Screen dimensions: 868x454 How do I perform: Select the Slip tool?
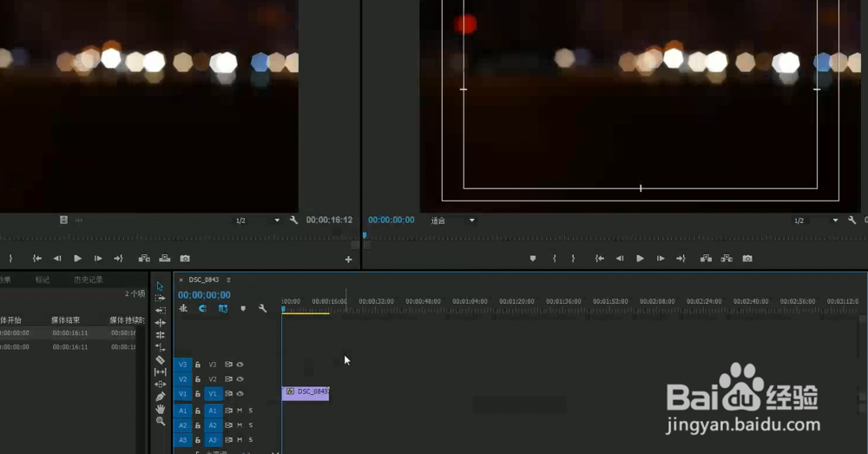(x=160, y=372)
